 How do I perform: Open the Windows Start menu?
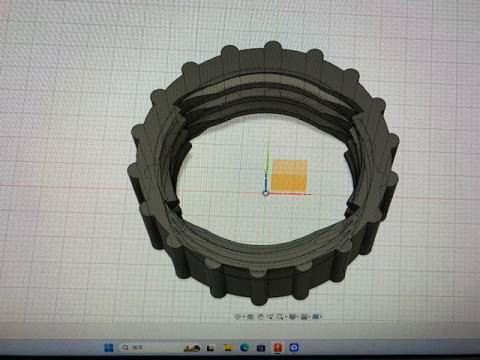coord(108,348)
